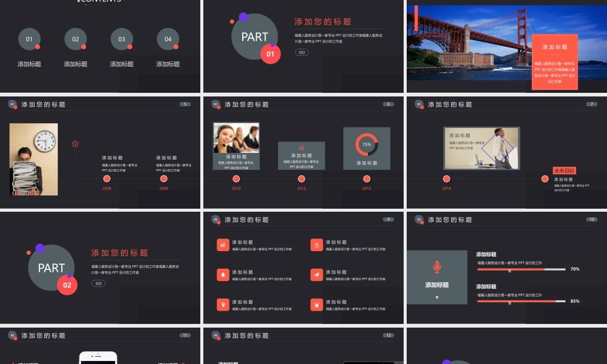
Task: Click the 2012 timeline marker dot
Action: click(301, 179)
